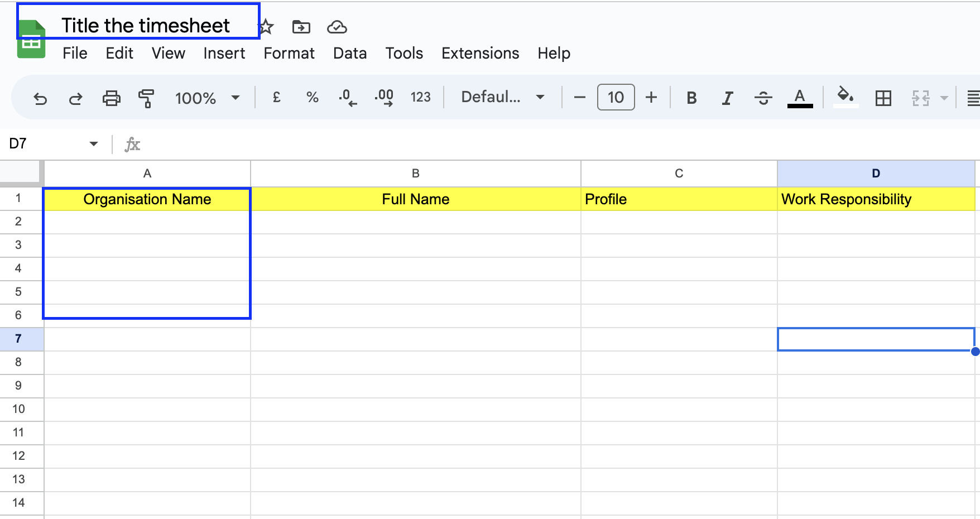The height and width of the screenshot is (519, 980).
Task: Select 'Work Responsibility' header cell
Action: [876, 199]
